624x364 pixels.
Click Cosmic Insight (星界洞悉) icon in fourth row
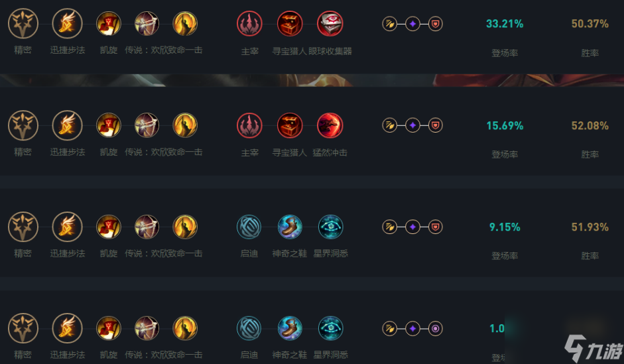[331, 328]
